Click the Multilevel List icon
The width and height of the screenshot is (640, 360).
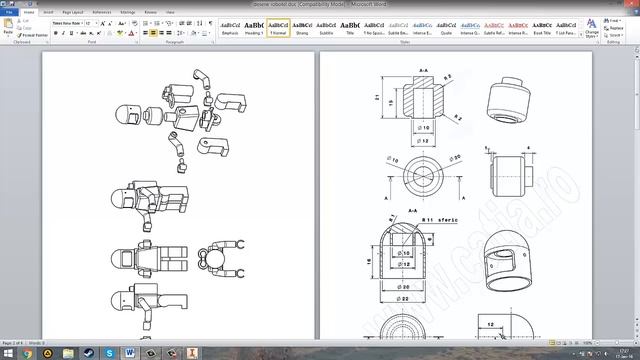[x=169, y=23]
